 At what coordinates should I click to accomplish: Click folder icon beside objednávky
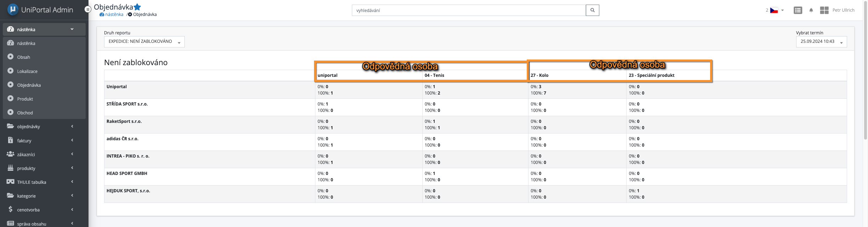tap(11, 126)
